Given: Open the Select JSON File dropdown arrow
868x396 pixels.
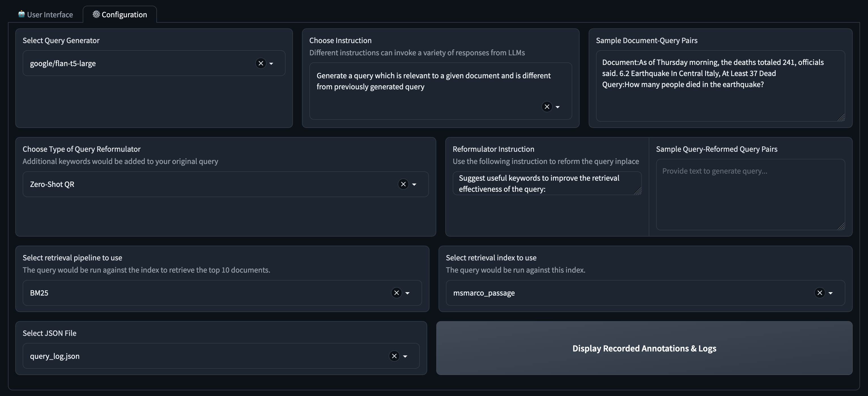Looking at the screenshot, I should click(x=405, y=356).
